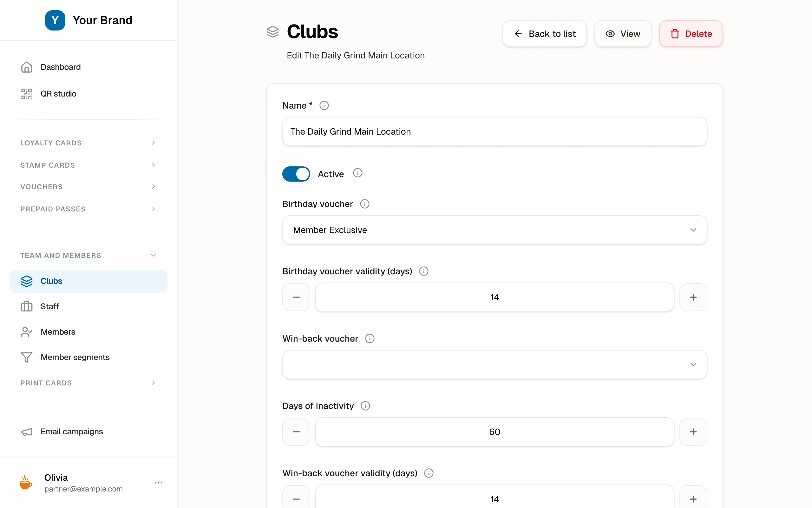
Task: Click the Birthday voucher validity number field
Action: tap(494, 297)
